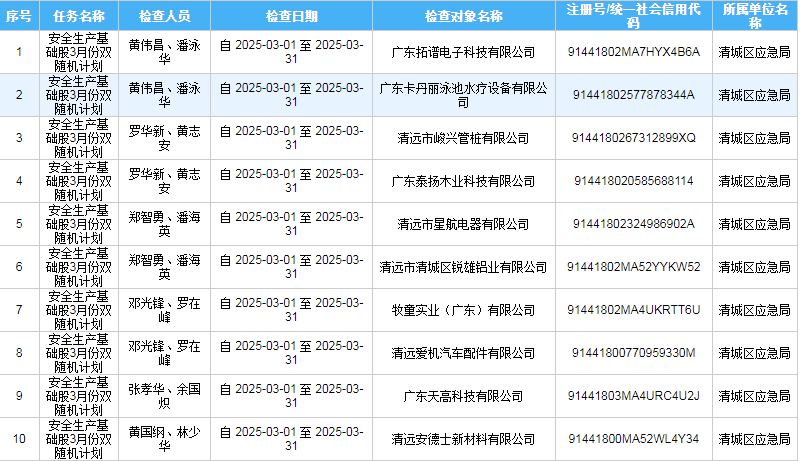Click sequence number 5 cell
The width and height of the screenshot is (800, 461).
point(19,224)
